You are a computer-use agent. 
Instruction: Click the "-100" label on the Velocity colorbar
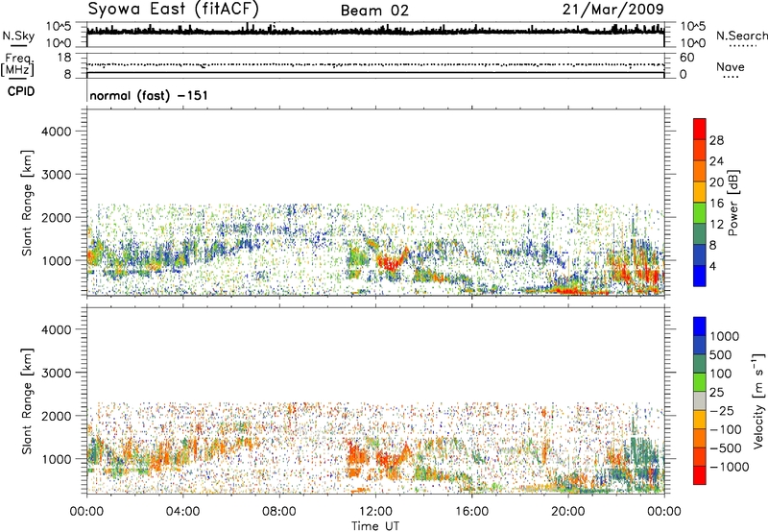[726, 429]
